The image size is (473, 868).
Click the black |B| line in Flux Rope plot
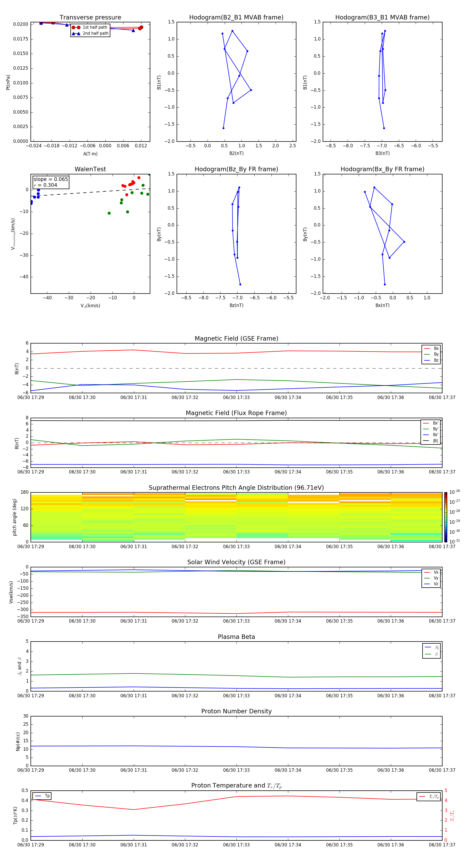pos(236,421)
